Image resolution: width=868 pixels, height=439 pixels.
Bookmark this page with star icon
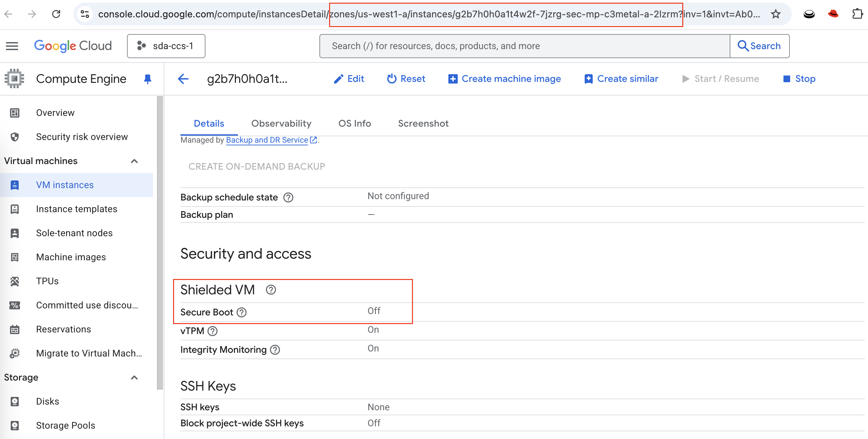[775, 14]
